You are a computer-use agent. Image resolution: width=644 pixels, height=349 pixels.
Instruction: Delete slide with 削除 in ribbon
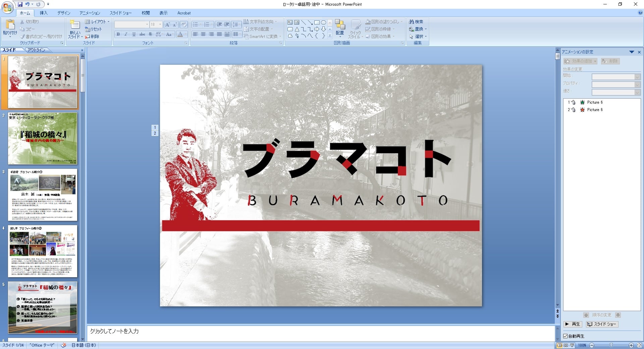tap(92, 36)
